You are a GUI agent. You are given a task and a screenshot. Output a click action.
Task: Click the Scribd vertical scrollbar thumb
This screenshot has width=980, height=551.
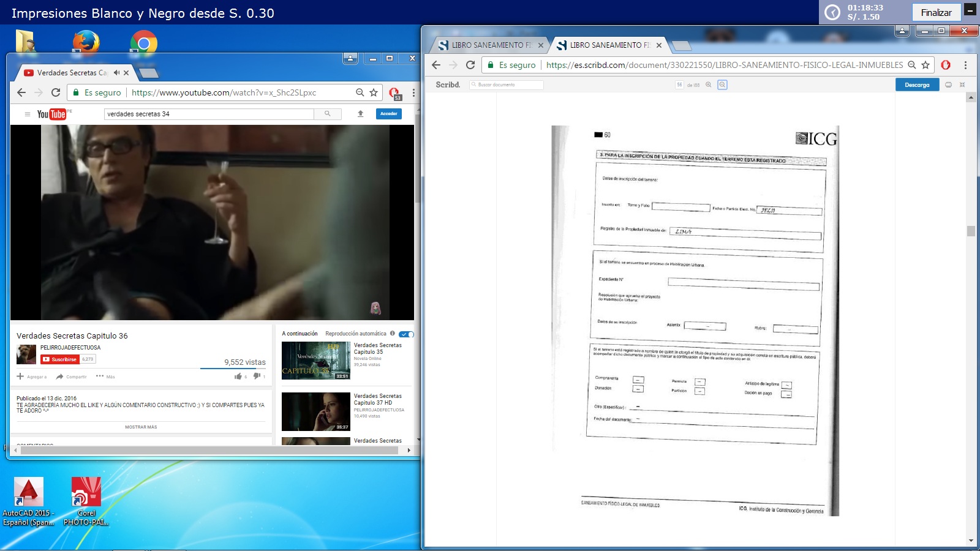(970, 231)
